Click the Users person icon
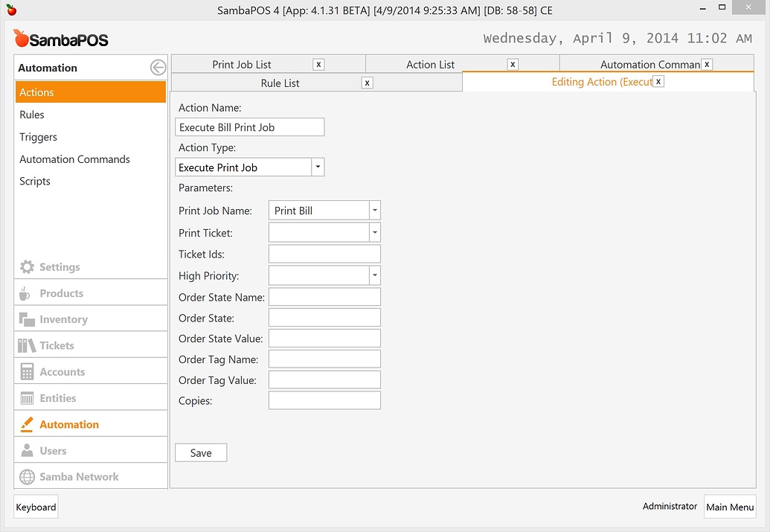The height and width of the screenshot is (532, 770). 28,449
